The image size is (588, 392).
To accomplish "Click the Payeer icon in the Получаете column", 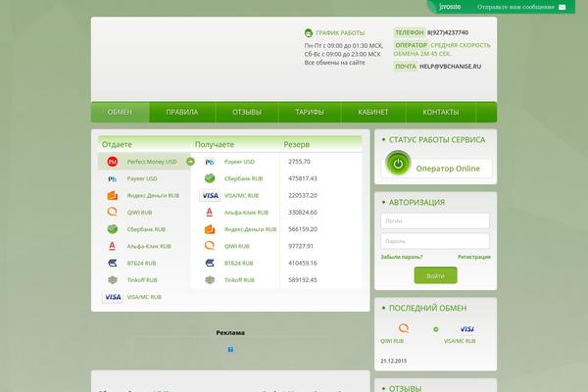I will tap(210, 162).
